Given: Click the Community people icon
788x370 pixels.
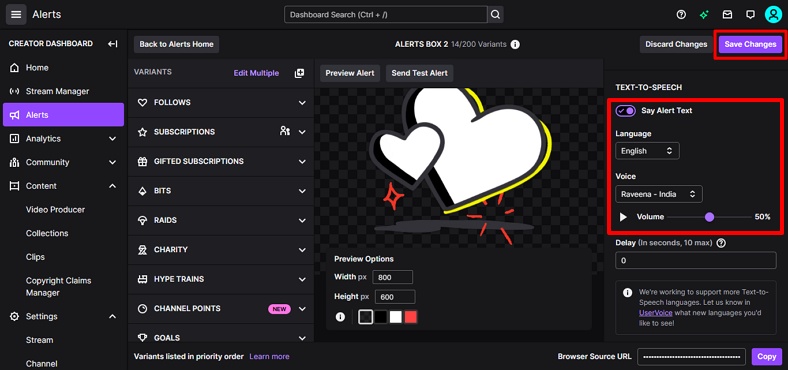Looking at the screenshot, I should point(15,162).
